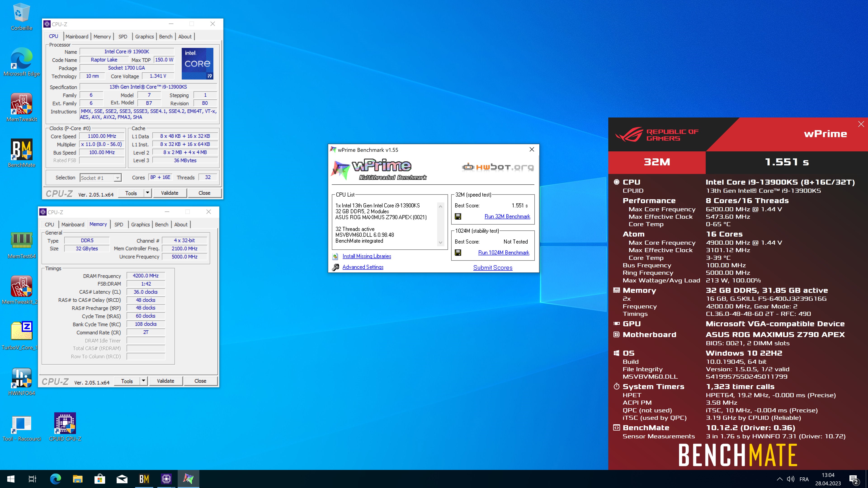Image resolution: width=868 pixels, height=488 pixels.
Task: Click Close button in lower CPU-Z window
Action: [x=200, y=381]
